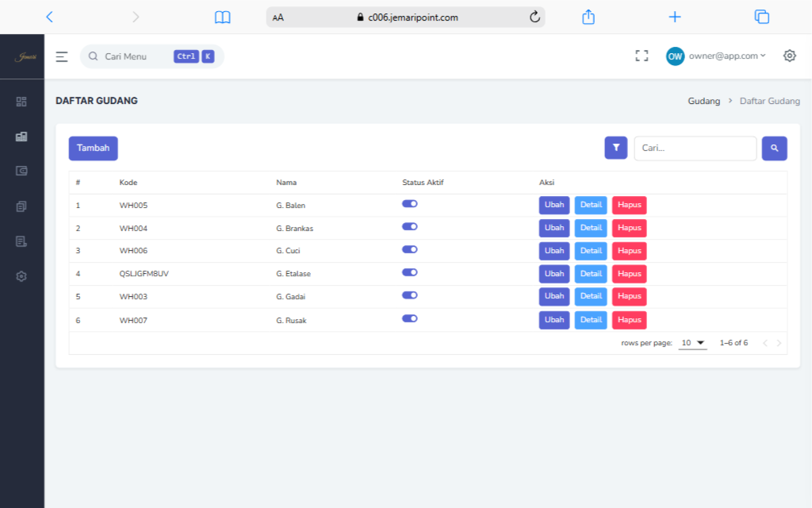
Task: Click the Gudang breadcrumb link
Action: coord(703,102)
